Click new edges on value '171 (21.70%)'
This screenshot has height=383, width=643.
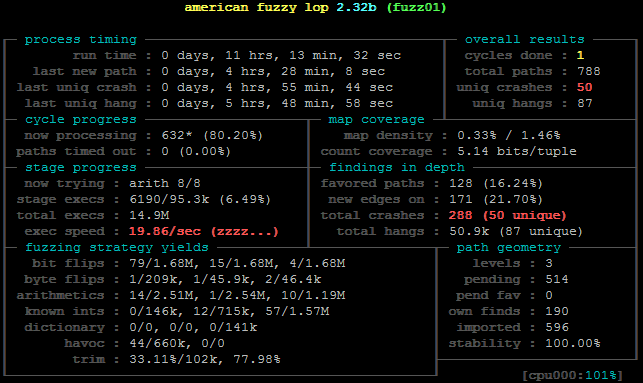click(x=496, y=199)
